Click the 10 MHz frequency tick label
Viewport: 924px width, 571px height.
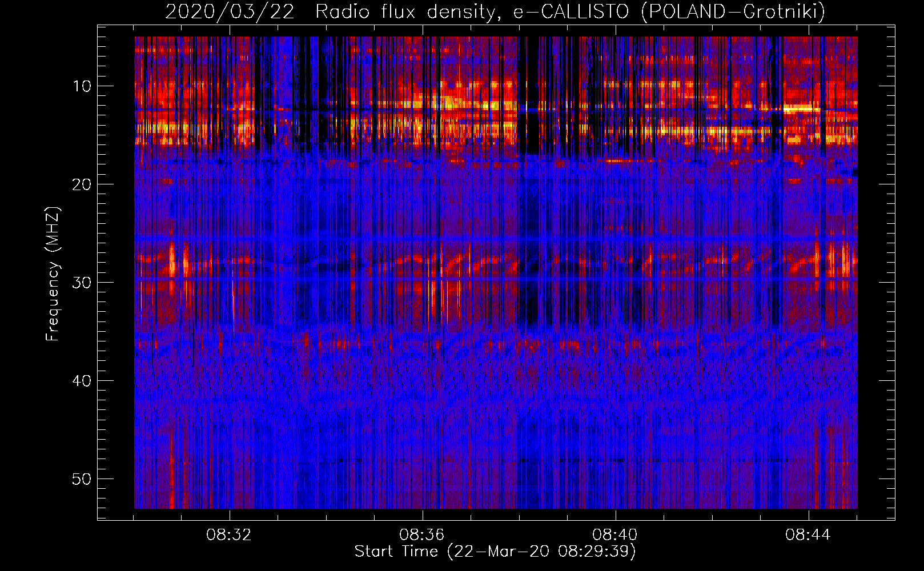[82, 86]
